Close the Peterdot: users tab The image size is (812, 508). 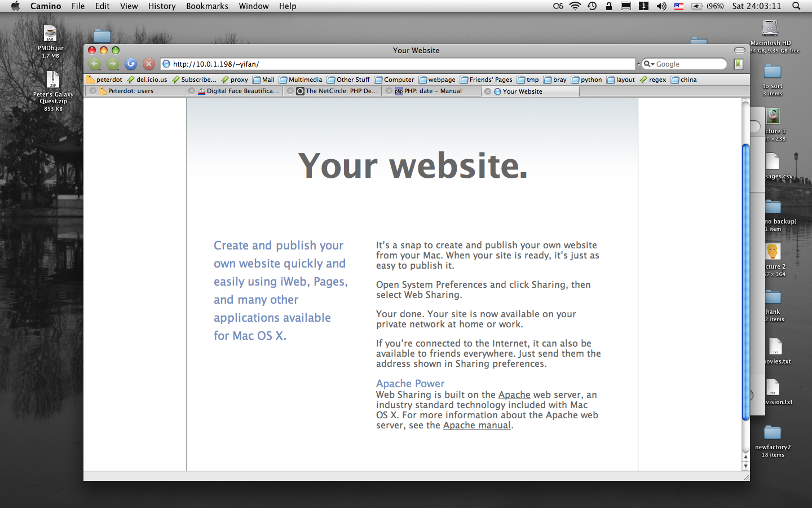pos(93,91)
